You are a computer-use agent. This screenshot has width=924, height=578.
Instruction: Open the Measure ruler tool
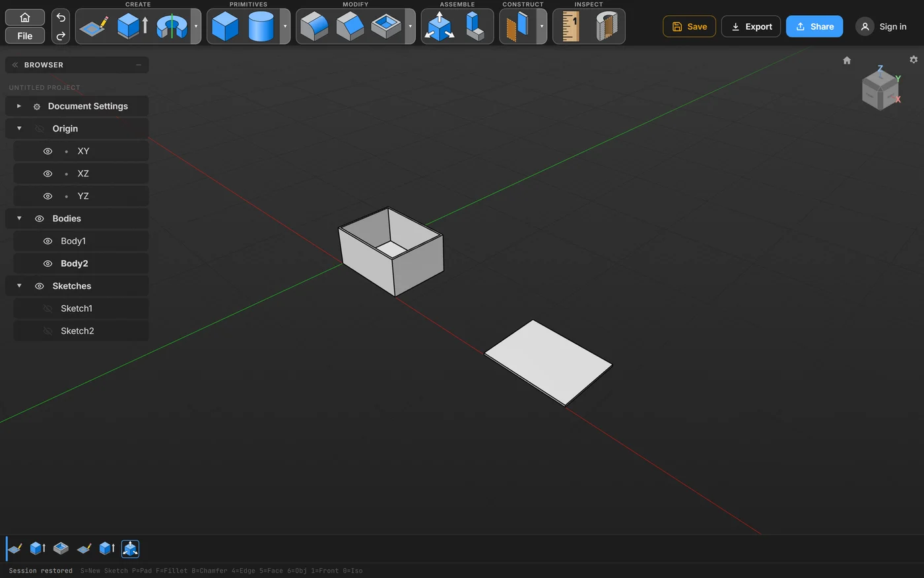click(x=571, y=27)
